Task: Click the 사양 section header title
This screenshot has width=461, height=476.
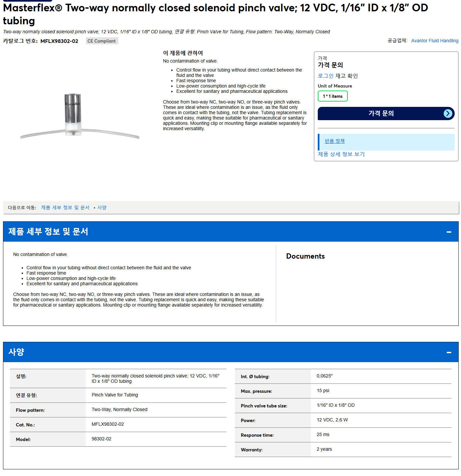Action: tap(16, 352)
